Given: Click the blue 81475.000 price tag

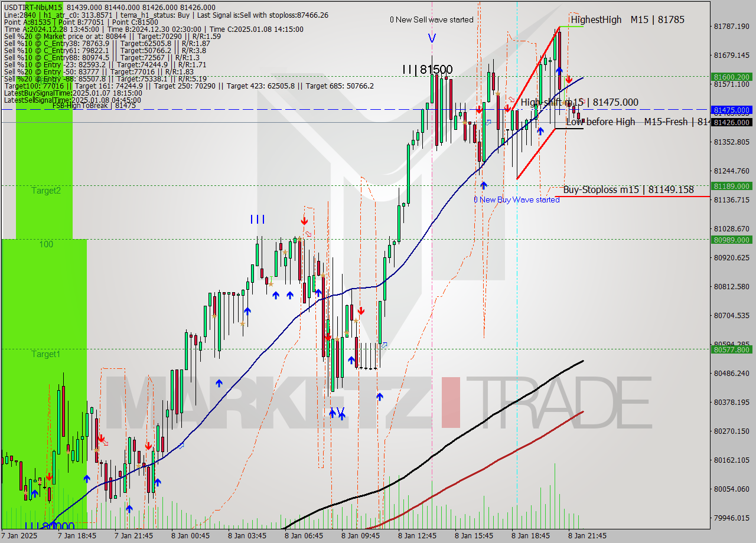Looking at the screenshot, I should pos(732,110).
